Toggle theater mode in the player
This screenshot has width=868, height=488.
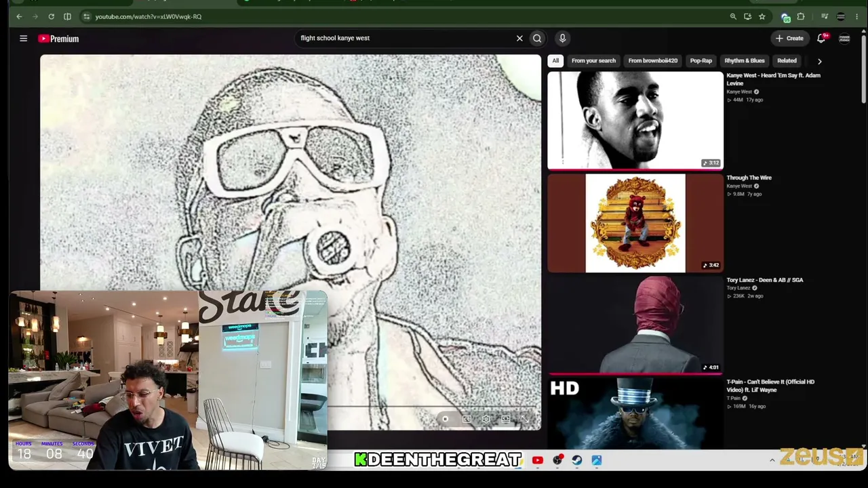coord(505,419)
